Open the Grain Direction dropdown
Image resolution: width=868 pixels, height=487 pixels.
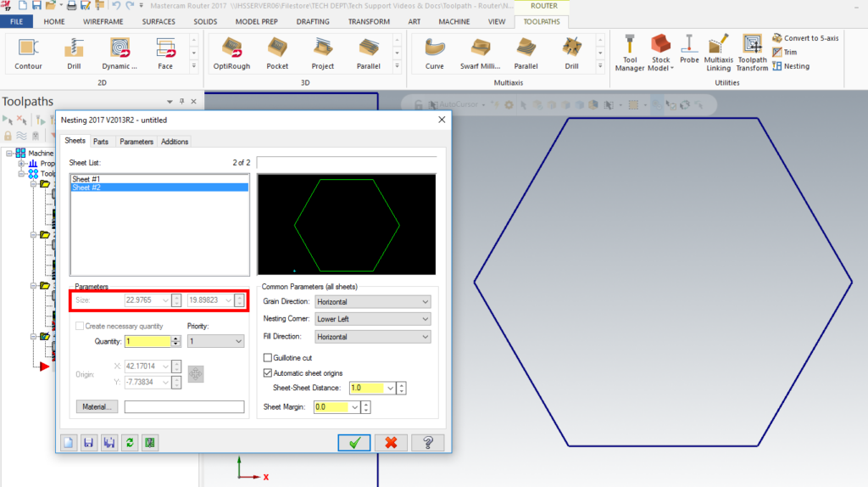(373, 301)
